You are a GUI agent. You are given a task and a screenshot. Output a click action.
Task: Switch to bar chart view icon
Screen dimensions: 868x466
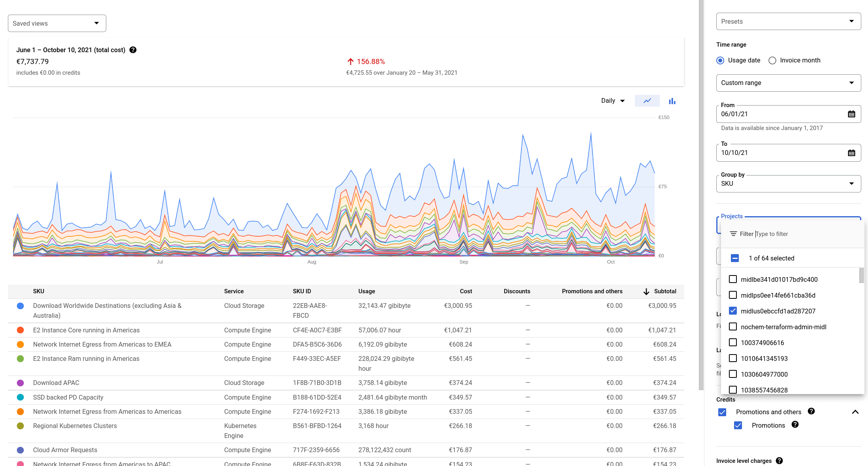[x=672, y=101]
